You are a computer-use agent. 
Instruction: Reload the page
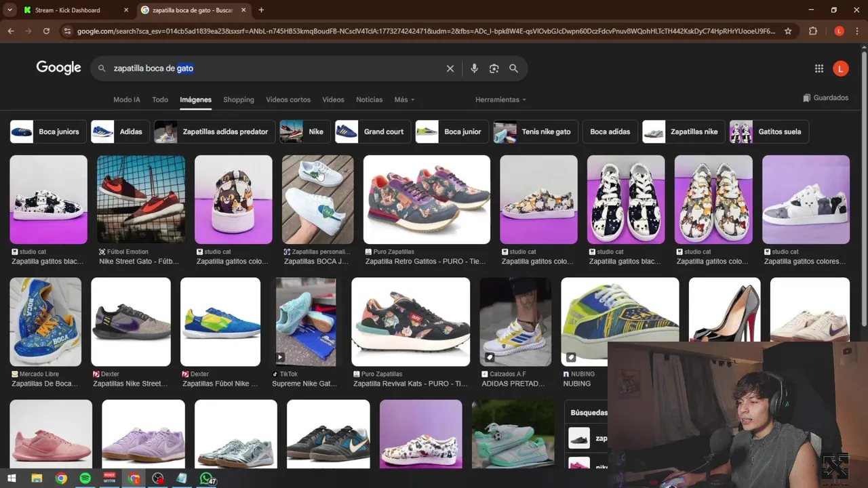[x=46, y=31]
